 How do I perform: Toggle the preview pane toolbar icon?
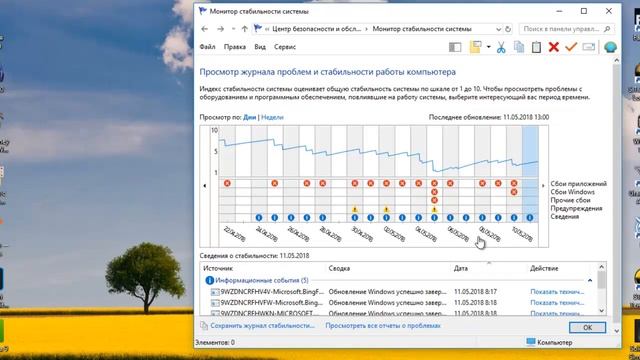tap(455, 47)
